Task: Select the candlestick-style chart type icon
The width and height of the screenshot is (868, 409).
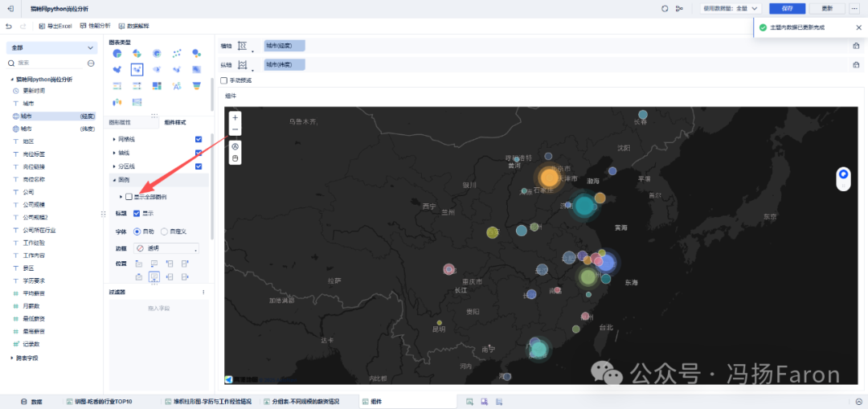Action: click(x=117, y=102)
